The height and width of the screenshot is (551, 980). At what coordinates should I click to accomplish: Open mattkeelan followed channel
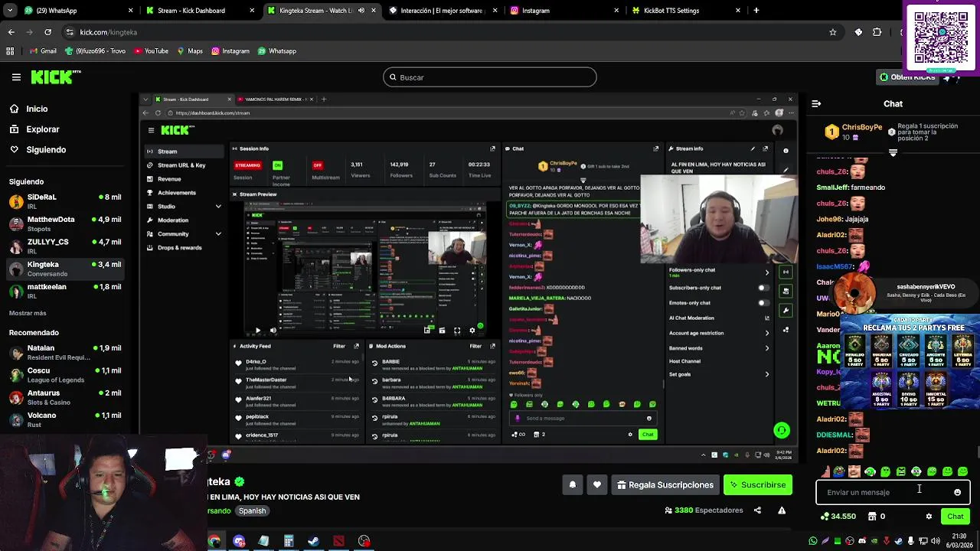[x=66, y=291]
